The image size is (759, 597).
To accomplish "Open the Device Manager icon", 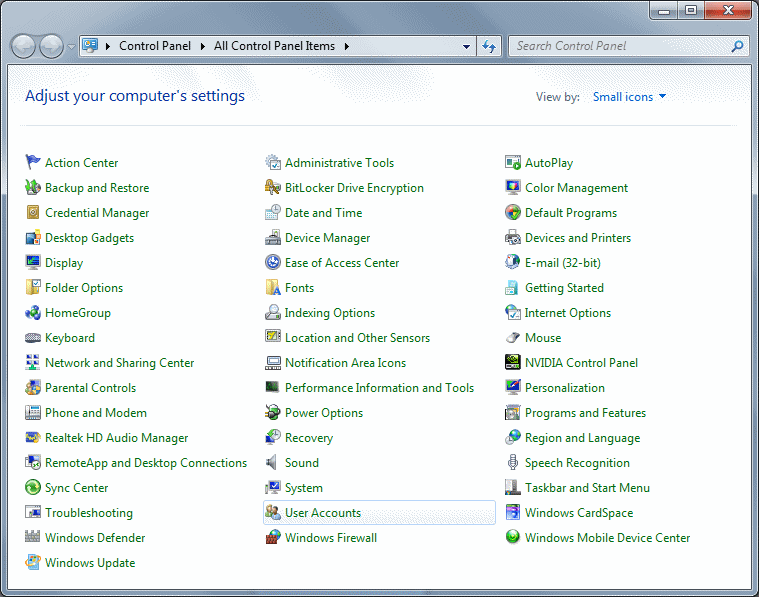I will coord(273,238).
